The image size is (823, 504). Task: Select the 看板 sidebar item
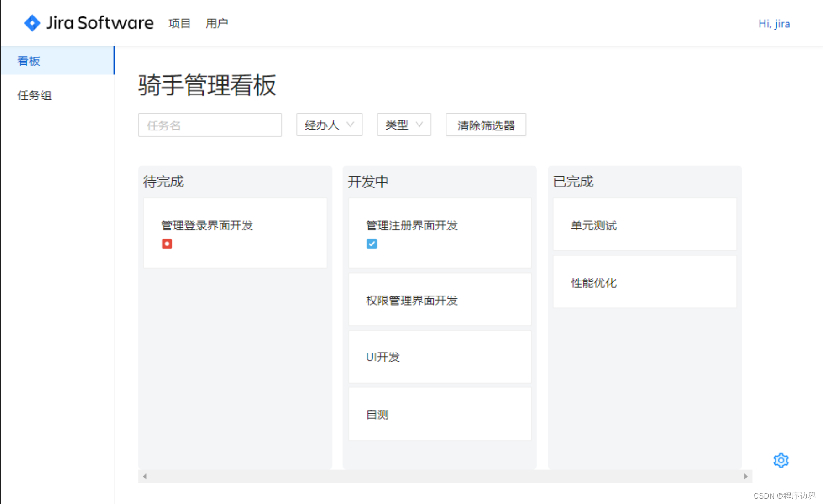(58, 60)
